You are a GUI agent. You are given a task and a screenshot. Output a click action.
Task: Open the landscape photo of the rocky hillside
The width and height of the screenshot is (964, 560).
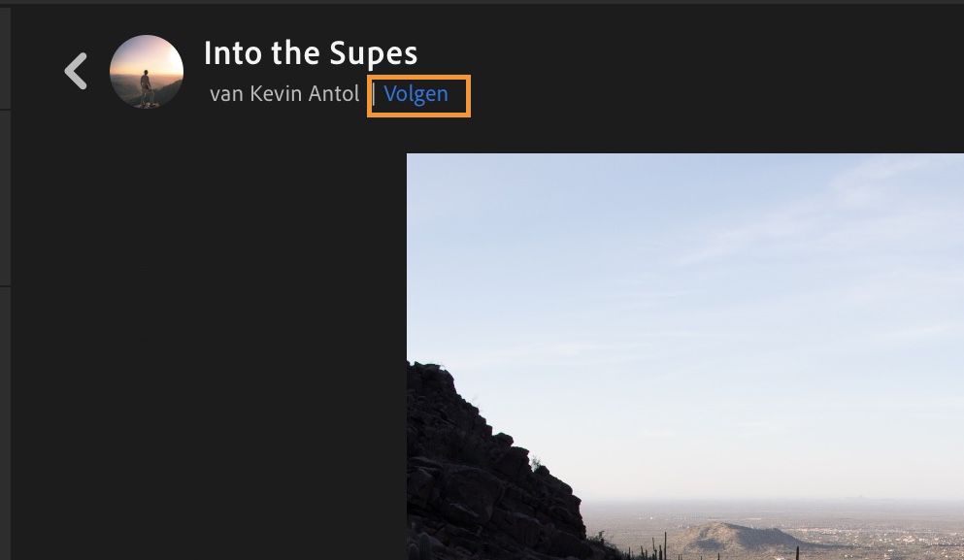[x=680, y=388]
